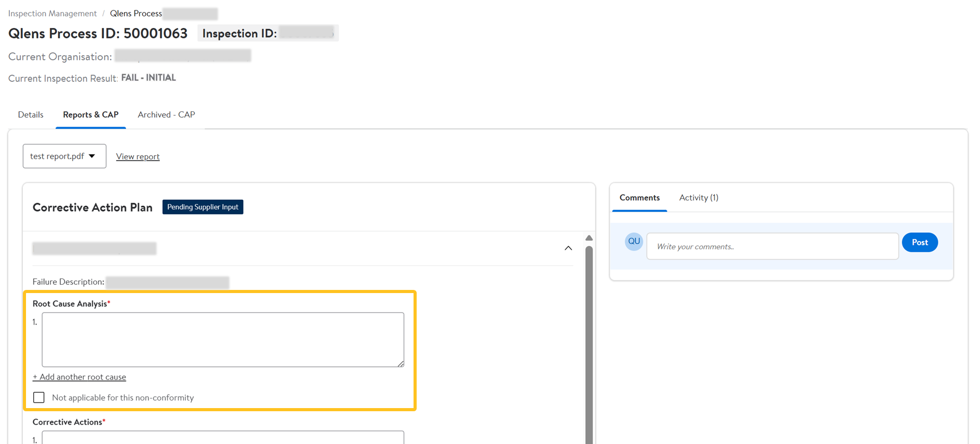Open the Inspection Management breadcrumb link
980x444 pixels.
tap(52, 14)
